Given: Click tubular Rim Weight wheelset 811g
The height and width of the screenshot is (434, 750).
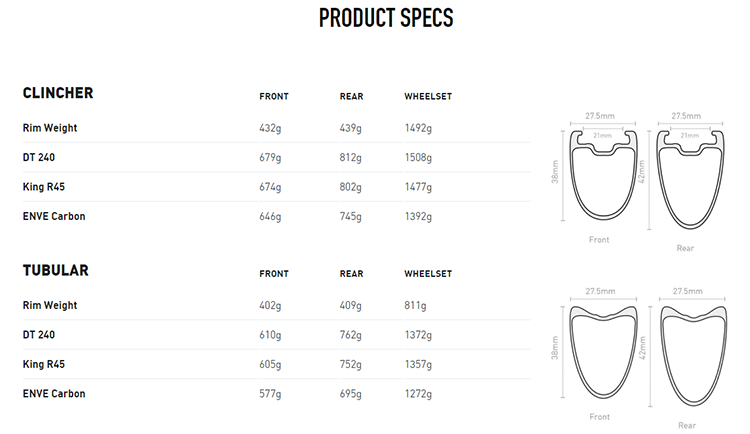Looking at the screenshot, I should [x=415, y=306].
